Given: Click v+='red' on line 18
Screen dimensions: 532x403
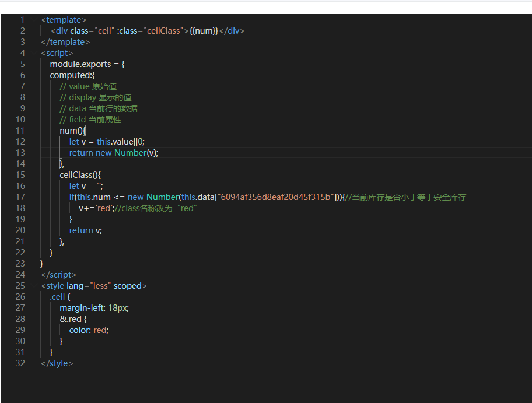Looking at the screenshot, I should 94,208.
